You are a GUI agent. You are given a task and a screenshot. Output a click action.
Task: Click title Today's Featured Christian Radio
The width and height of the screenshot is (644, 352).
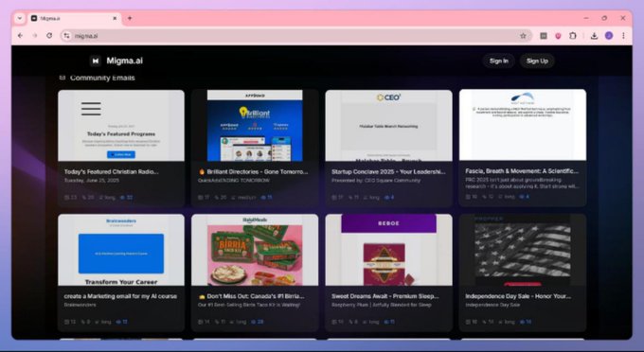112,172
